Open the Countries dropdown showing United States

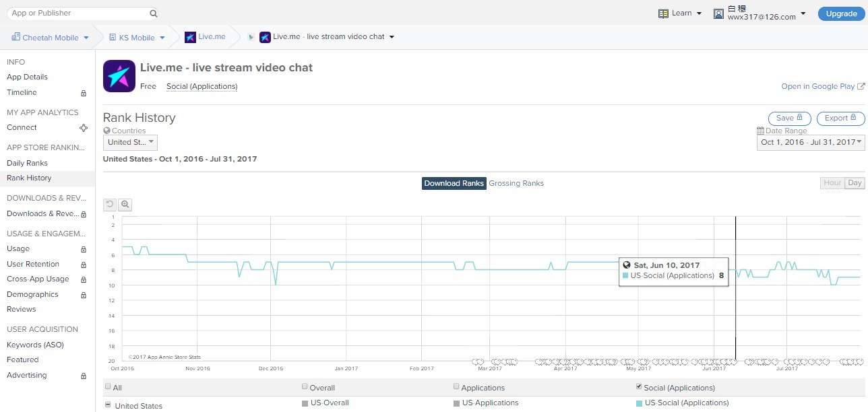pos(130,142)
